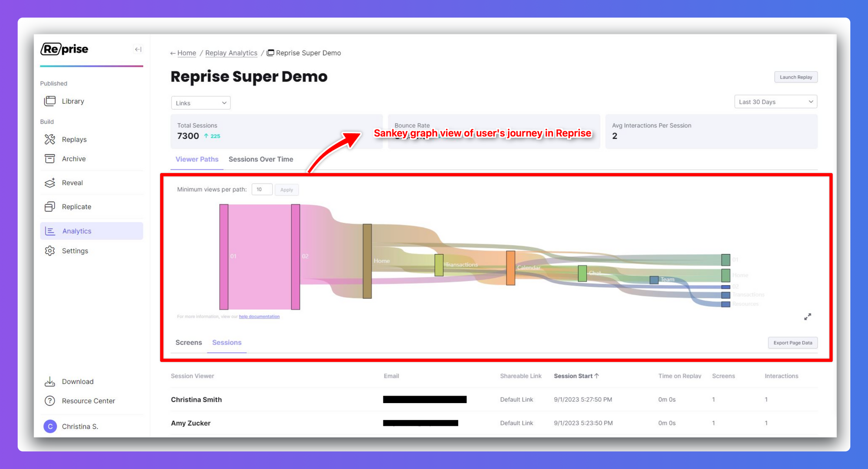Click the Apply button
The width and height of the screenshot is (868, 469).
tap(286, 190)
